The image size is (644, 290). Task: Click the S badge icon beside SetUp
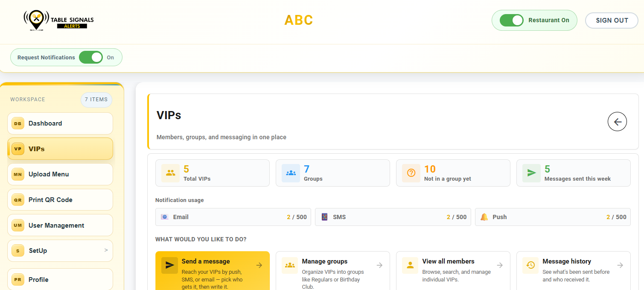point(18,251)
